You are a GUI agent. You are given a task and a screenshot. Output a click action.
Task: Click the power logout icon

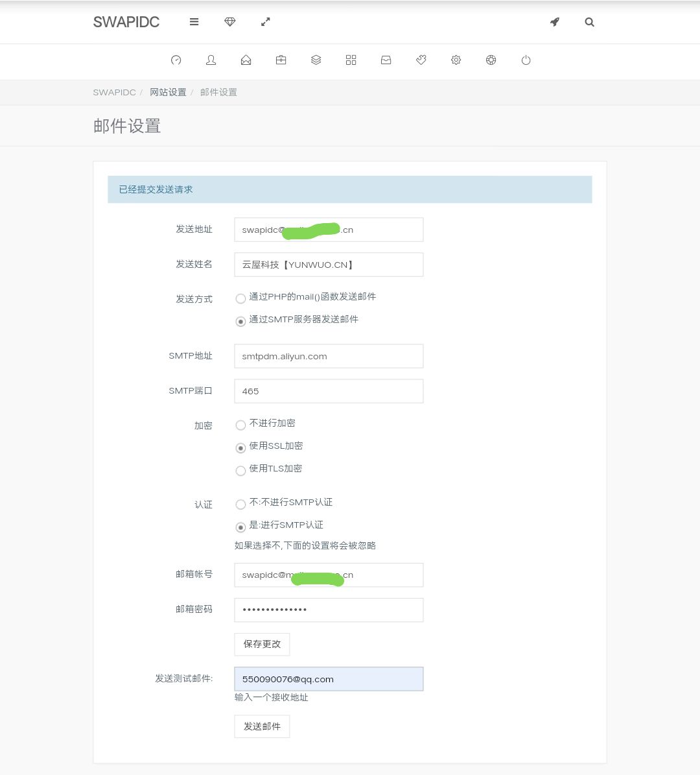[526, 60]
